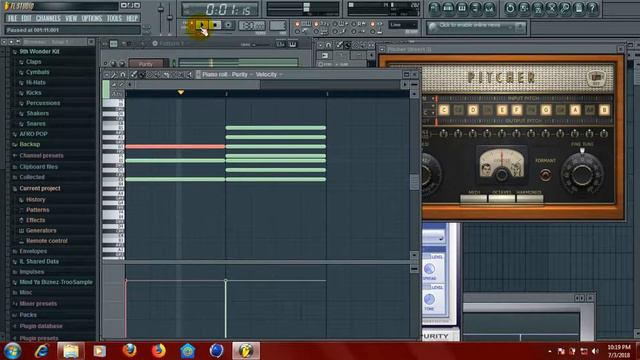
Task: Click the piano roll magnet snap icon
Action: 123,75
